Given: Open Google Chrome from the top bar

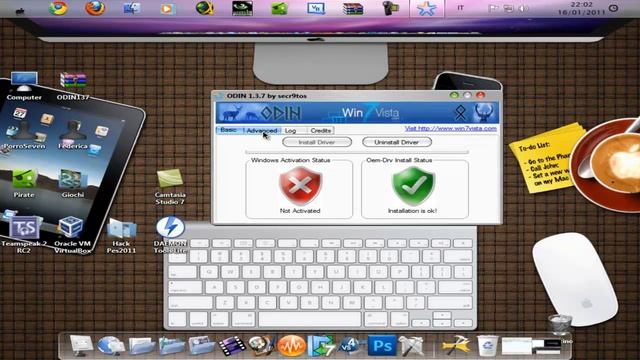Looking at the screenshot, I should [x=58, y=8].
